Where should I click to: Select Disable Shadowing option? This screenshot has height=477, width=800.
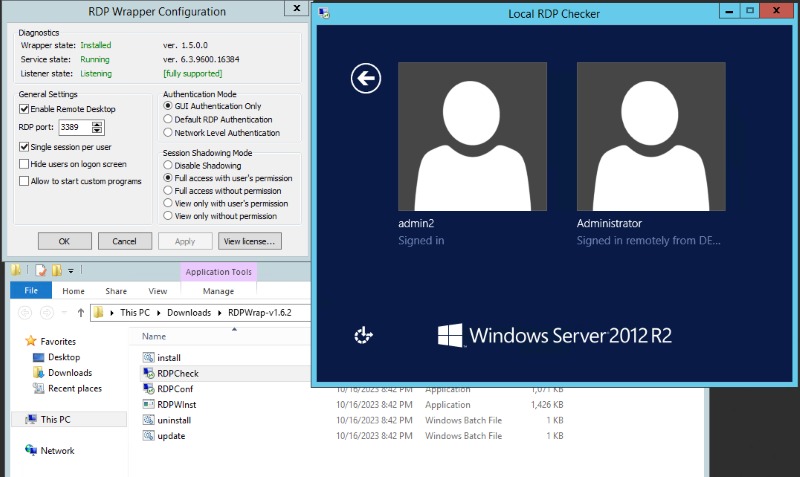pos(168,165)
